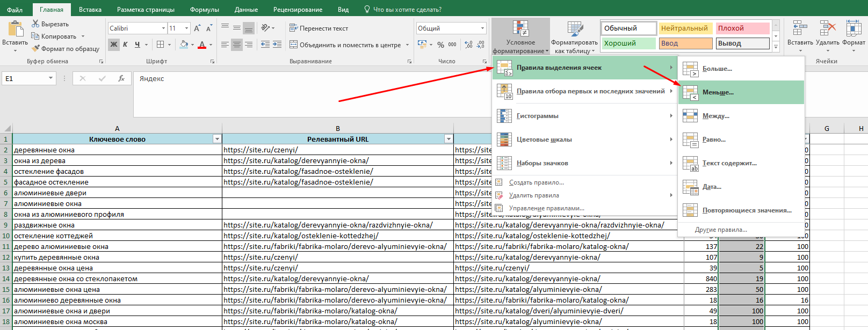Align to bottom edge icon
This screenshot has width=868, height=330.
(x=249, y=28)
